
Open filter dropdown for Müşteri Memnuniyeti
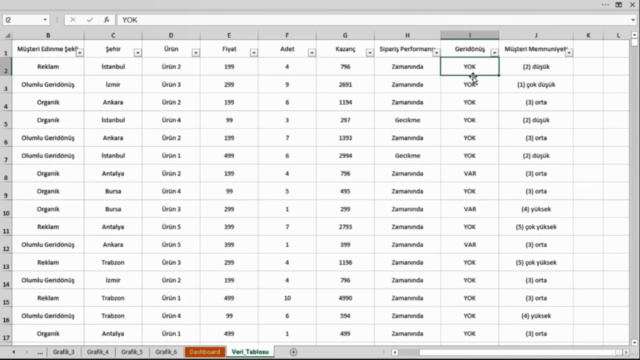tap(569, 53)
